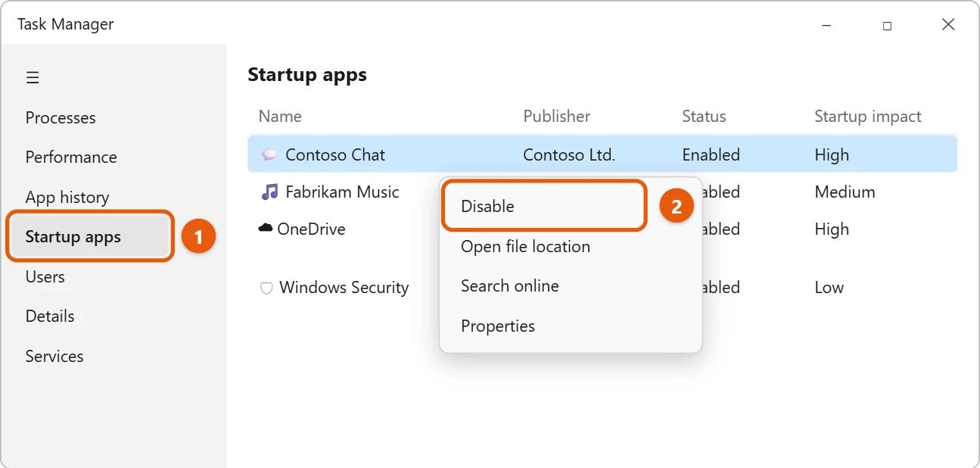Sort by the Name column header
Image resolution: width=980 pixels, height=468 pixels.
(x=280, y=116)
